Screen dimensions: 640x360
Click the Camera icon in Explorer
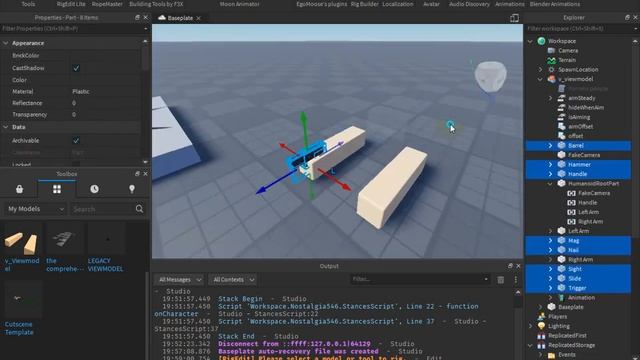[551, 50]
